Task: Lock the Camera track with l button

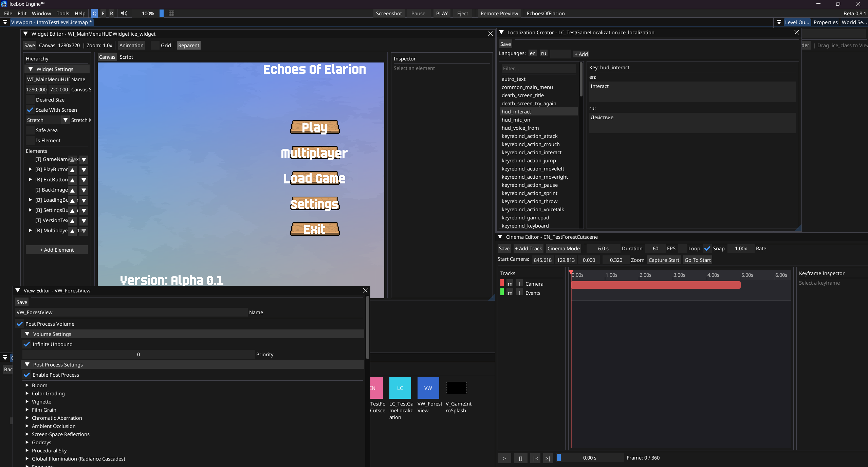Action: [519, 284]
